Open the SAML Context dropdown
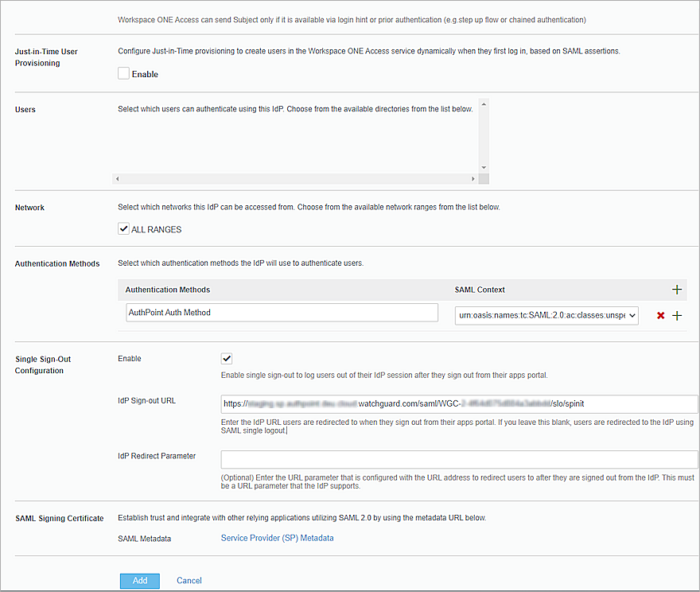The image size is (700, 592). click(546, 316)
